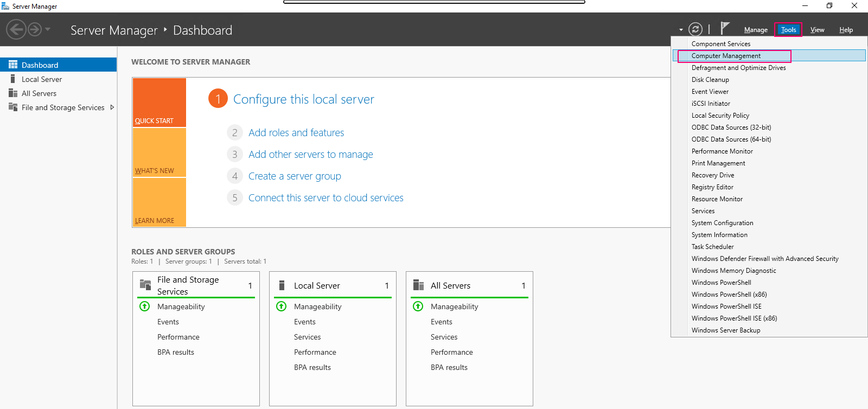The height and width of the screenshot is (409, 868).
Task: Launch Performance Monitor from Tools menu
Action: click(x=769, y=151)
